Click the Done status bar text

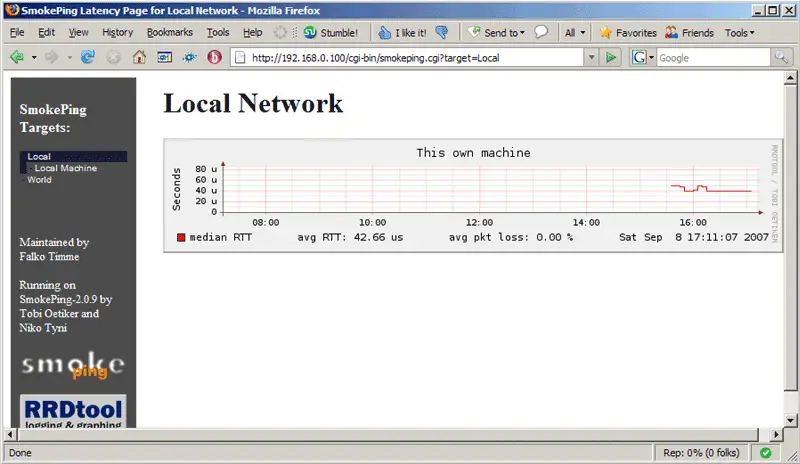(20, 453)
